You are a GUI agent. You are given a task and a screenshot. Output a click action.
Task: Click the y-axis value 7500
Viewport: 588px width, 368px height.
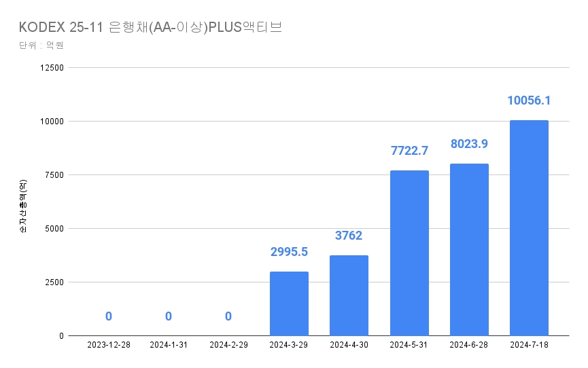[x=54, y=175]
